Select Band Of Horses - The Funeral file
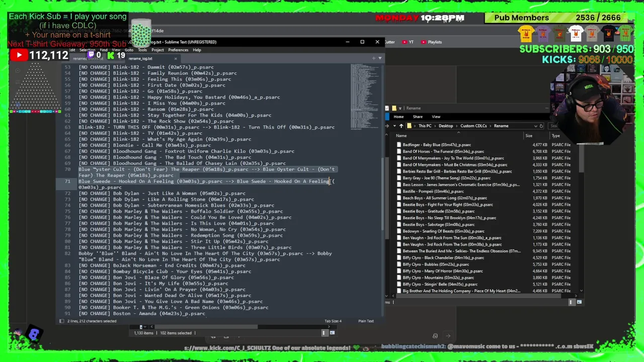This screenshot has width=644, height=362. 443,151
